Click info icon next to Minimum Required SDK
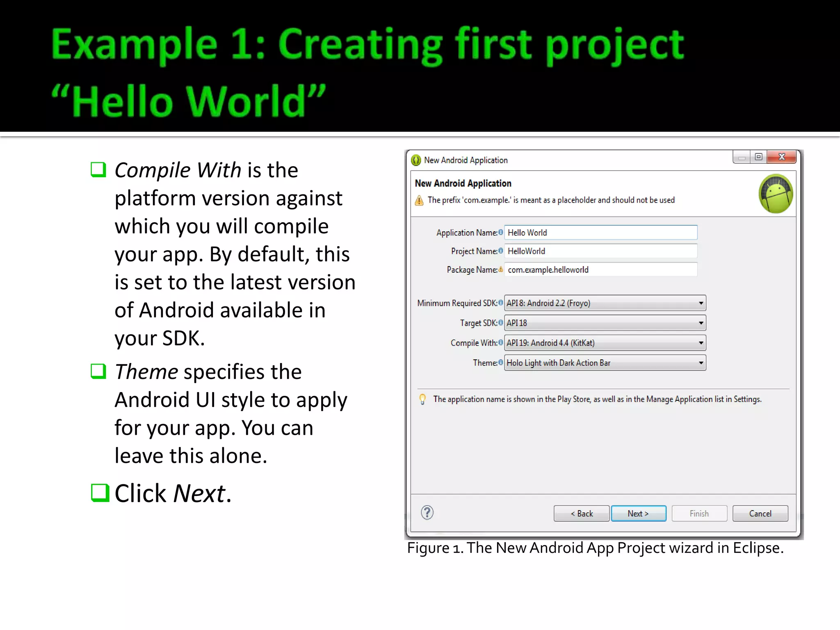The width and height of the screenshot is (840, 630). [500, 303]
